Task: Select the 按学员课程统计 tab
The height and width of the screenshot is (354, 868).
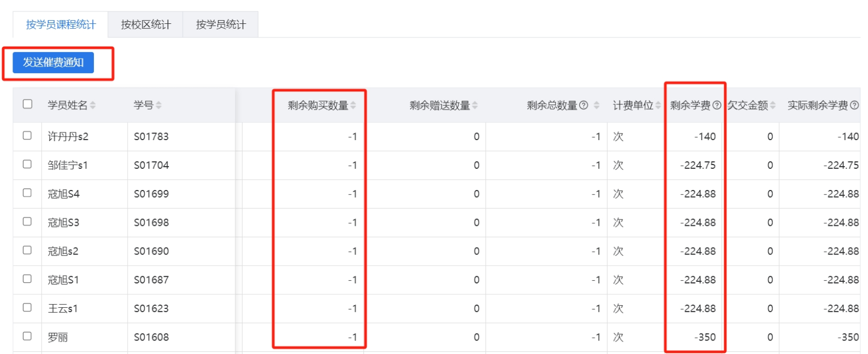Action: [x=61, y=24]
